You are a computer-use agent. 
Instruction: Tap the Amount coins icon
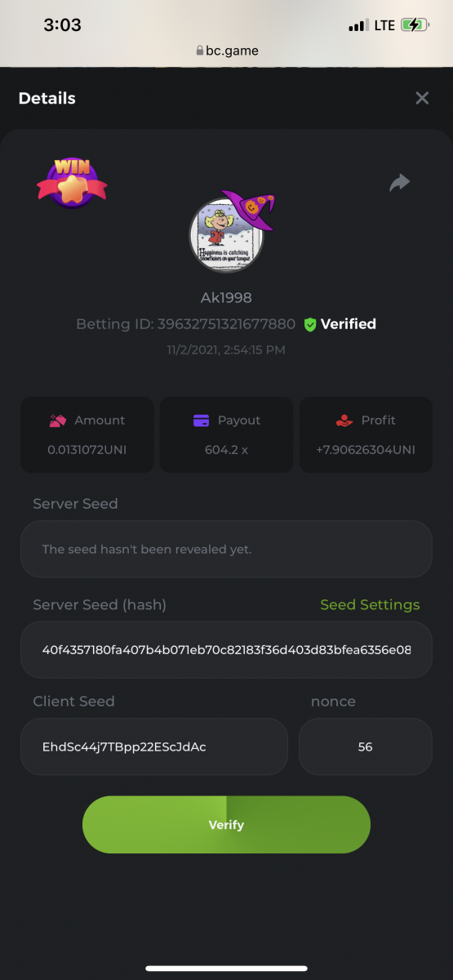coord(59,421)
